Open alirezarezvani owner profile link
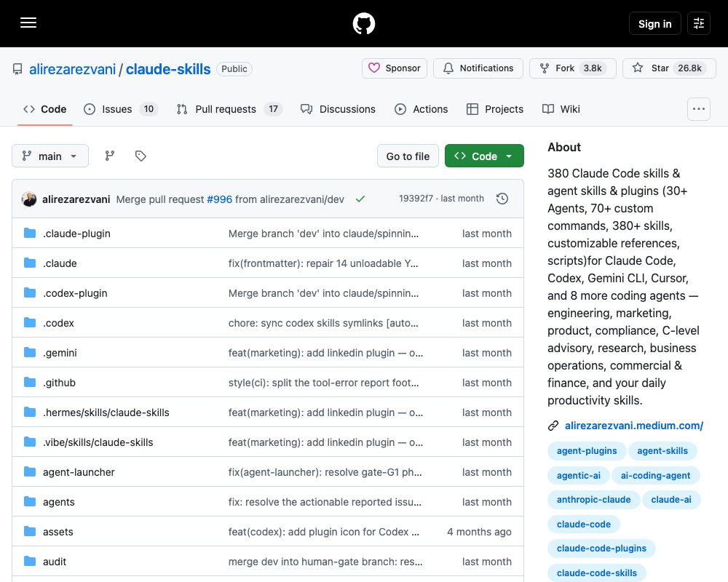 (x=72, y=69)
